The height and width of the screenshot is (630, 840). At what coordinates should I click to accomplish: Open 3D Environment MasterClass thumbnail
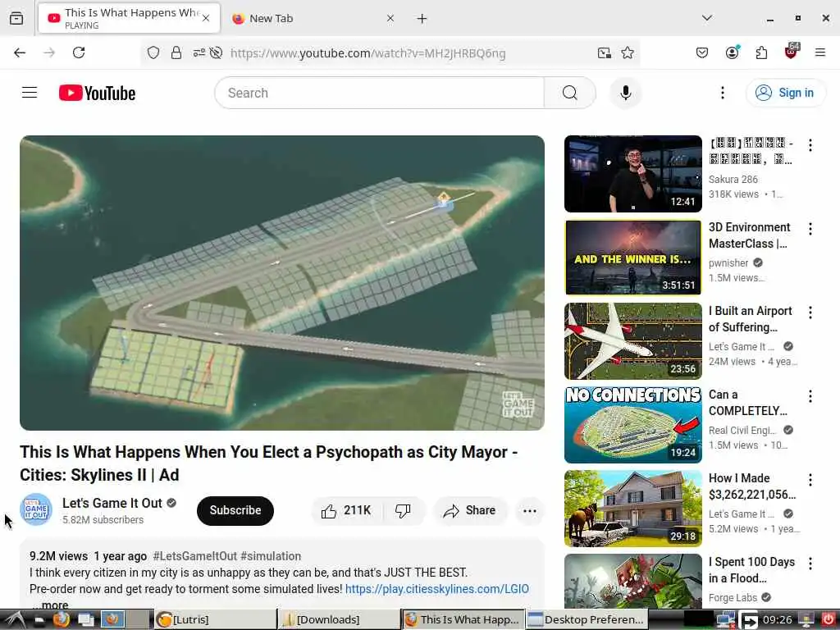tap(632, 257)
